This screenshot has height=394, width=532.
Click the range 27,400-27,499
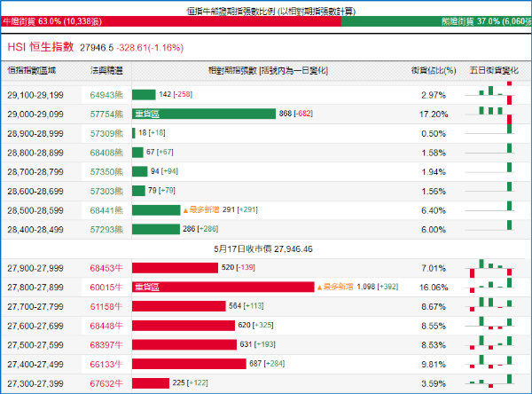[35, 364]
